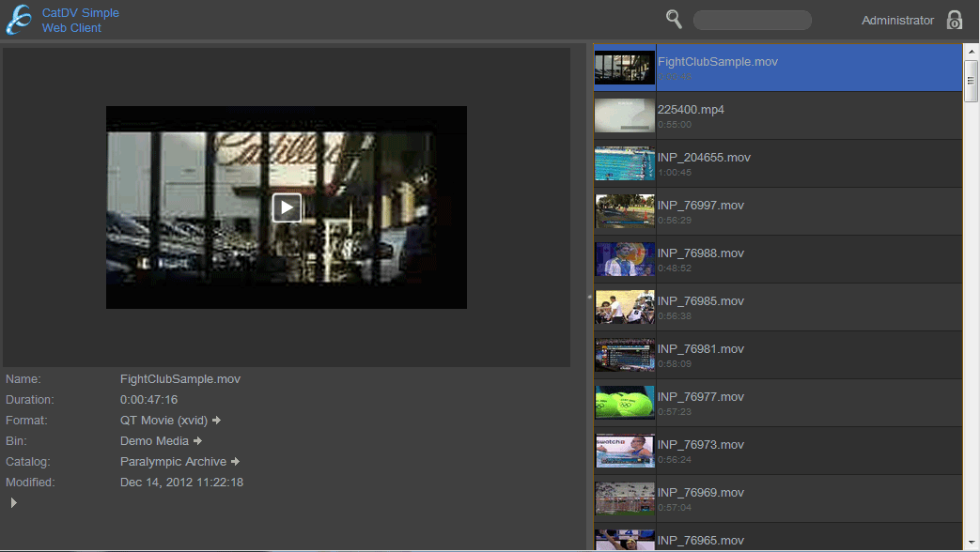Image resolution: width=980 pixels, height=552 pixels.
Task: Click the INP_204655.mov clip name
Action: coord(704,158)
